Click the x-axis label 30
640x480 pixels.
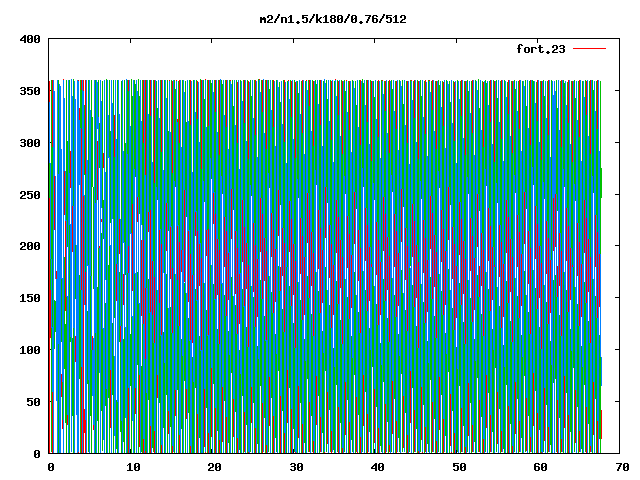pyautogui.click(x=296, y=467)
